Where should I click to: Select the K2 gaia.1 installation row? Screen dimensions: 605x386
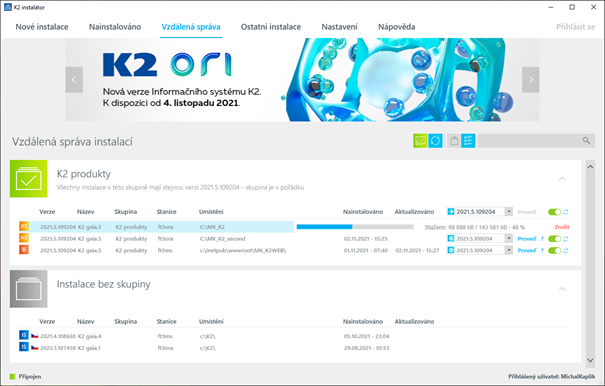tap(295, 348)
